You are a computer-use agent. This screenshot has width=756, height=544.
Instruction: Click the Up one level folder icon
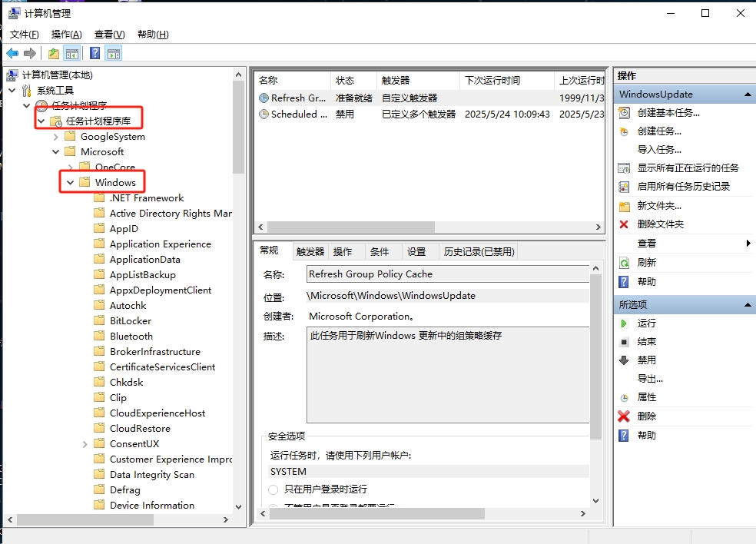53,54
